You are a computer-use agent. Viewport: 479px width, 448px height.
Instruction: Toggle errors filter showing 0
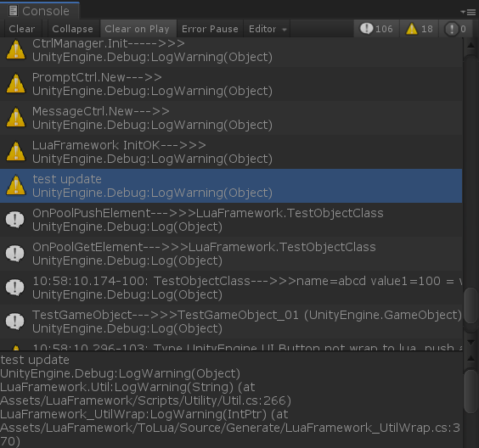455,29
